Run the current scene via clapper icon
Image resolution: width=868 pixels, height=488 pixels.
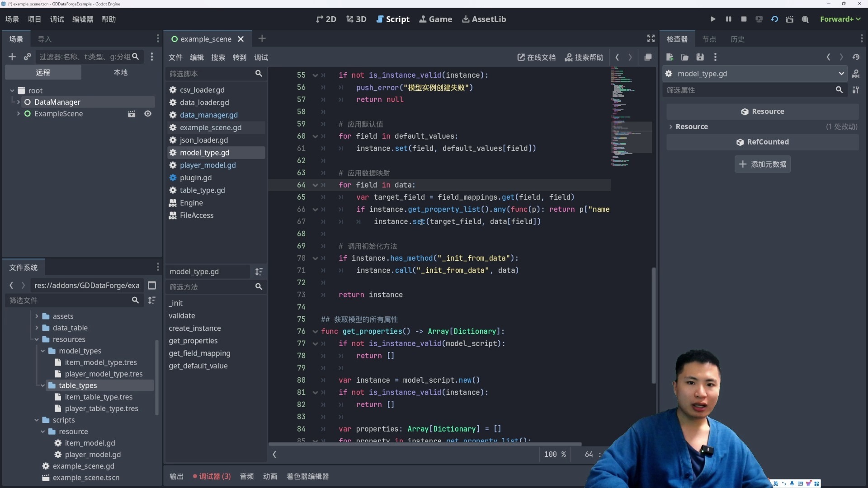coord(789,19)
